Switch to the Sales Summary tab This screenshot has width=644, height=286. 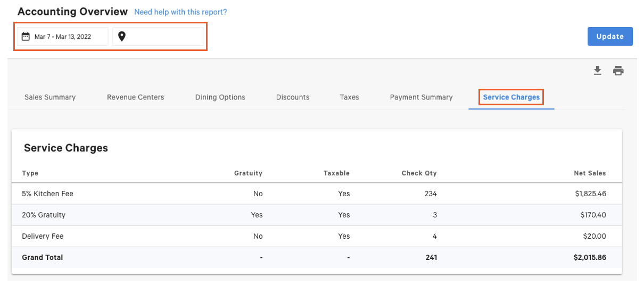(50, 97)
